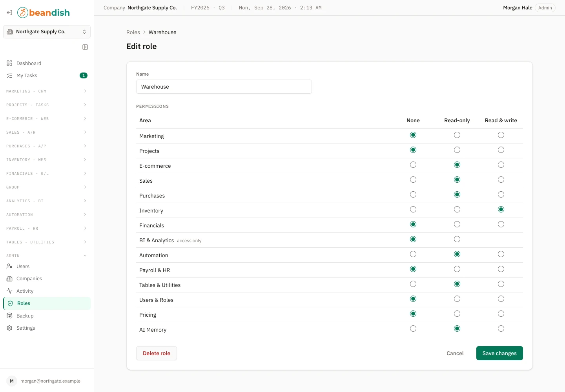Click the sign-out arrow icon beside logo
This screenshot has width=565, height=392.
(x=9, y=13)
